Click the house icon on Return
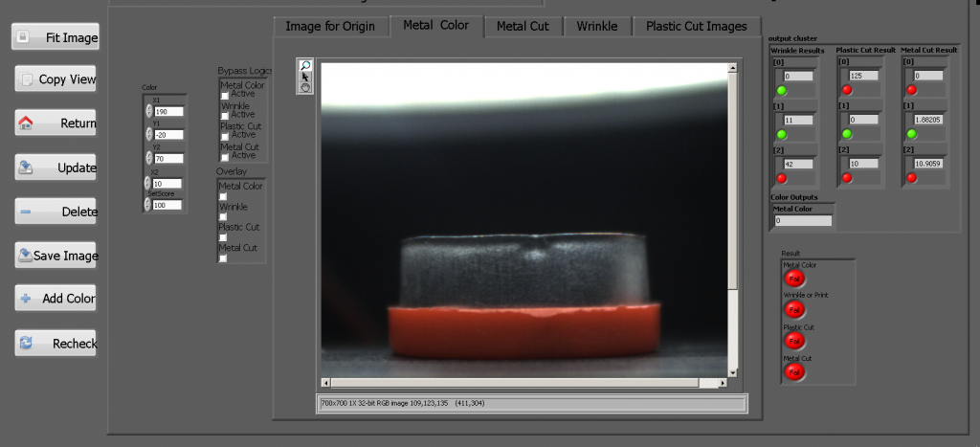 pos(27,123)
